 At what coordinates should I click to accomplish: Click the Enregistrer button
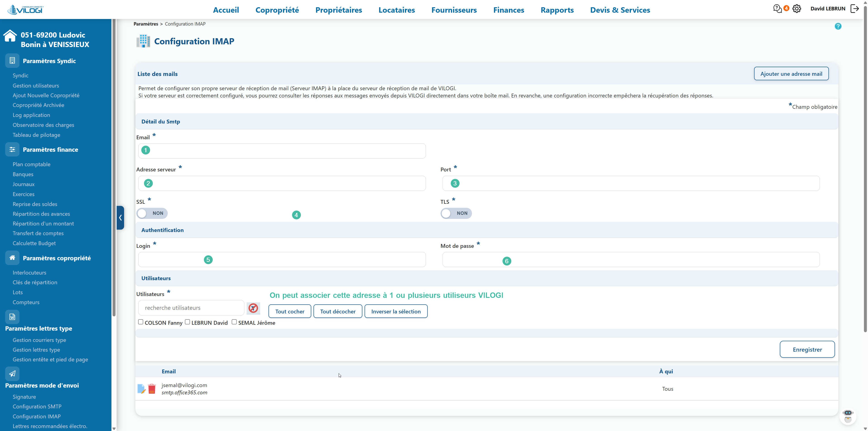pyautogui.click(x=807, y=349)
